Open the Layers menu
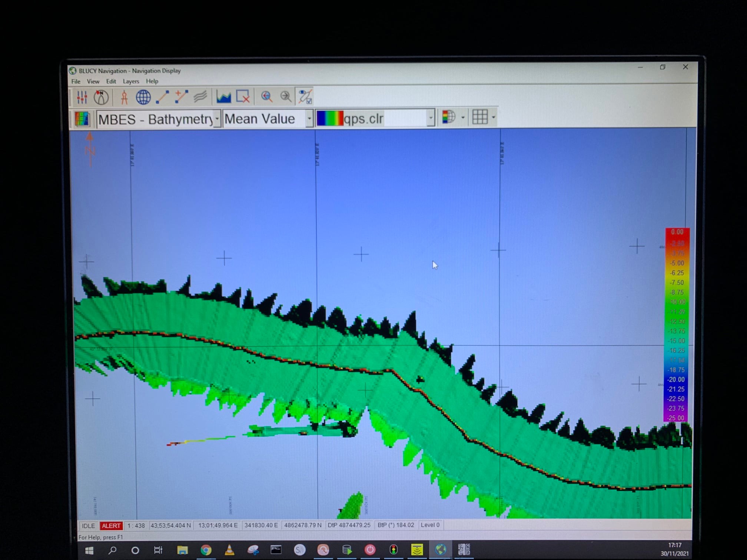Screen dimensions: 747x560 point(131,81)
